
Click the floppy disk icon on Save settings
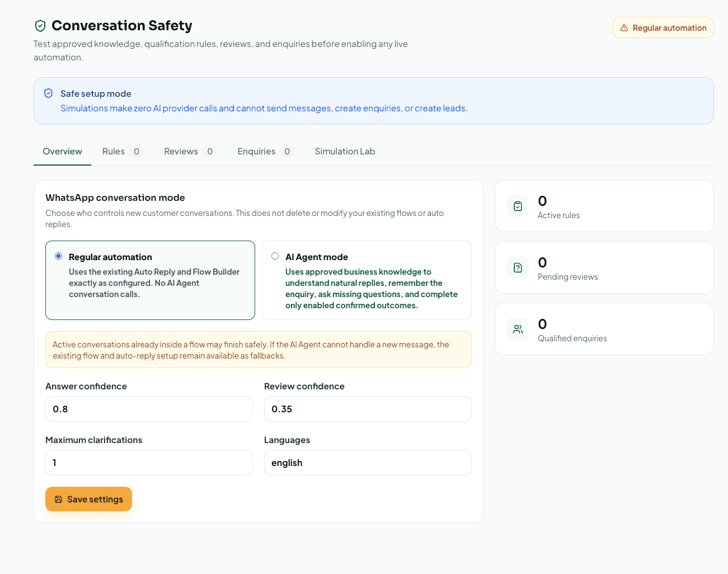pyautogui.click(x=59, y=500)
